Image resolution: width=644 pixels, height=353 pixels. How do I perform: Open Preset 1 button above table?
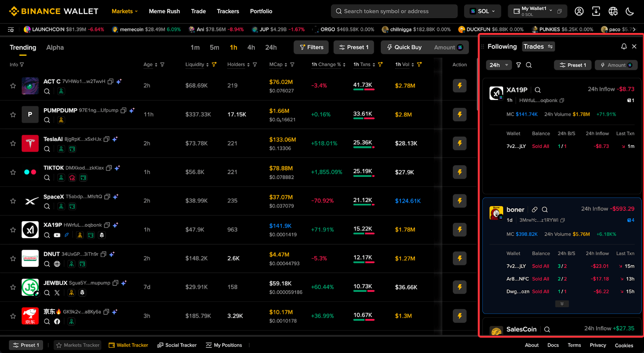pos(354,47)
